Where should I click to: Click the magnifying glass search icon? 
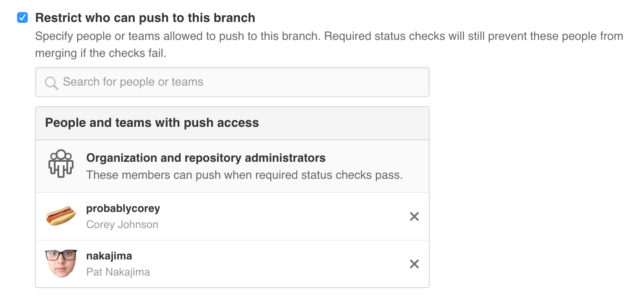click(52, 83)
